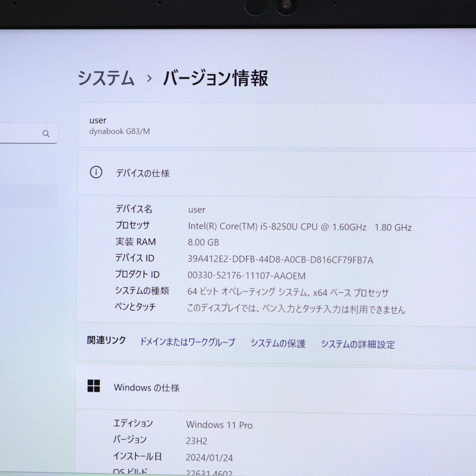The image size is (476, 476).
Task: Click the プロセッサ label
Action: click(132, 225)
